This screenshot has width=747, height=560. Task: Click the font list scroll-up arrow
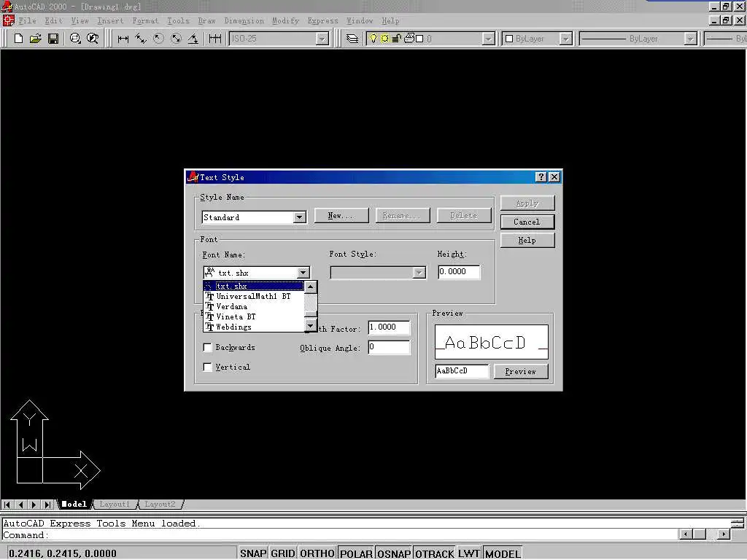(310, 287)
